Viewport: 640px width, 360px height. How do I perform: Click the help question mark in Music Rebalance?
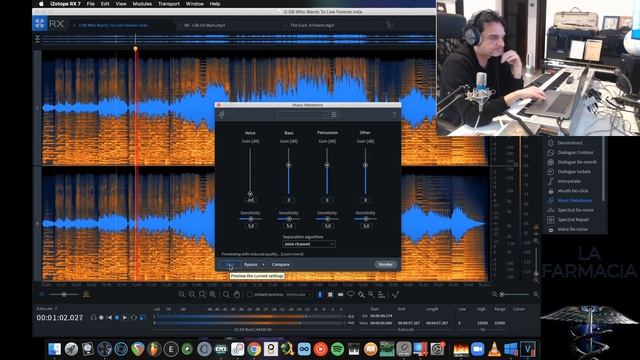coord(394,115)
